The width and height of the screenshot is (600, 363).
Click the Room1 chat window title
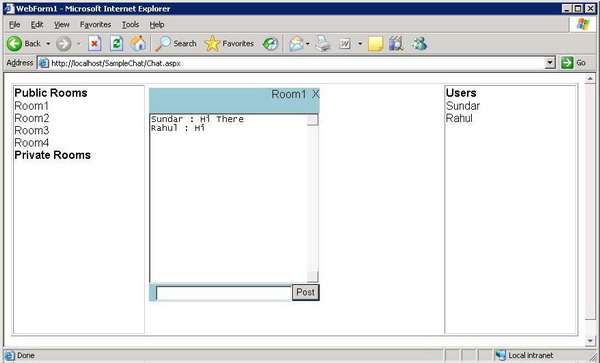(289, 94)
